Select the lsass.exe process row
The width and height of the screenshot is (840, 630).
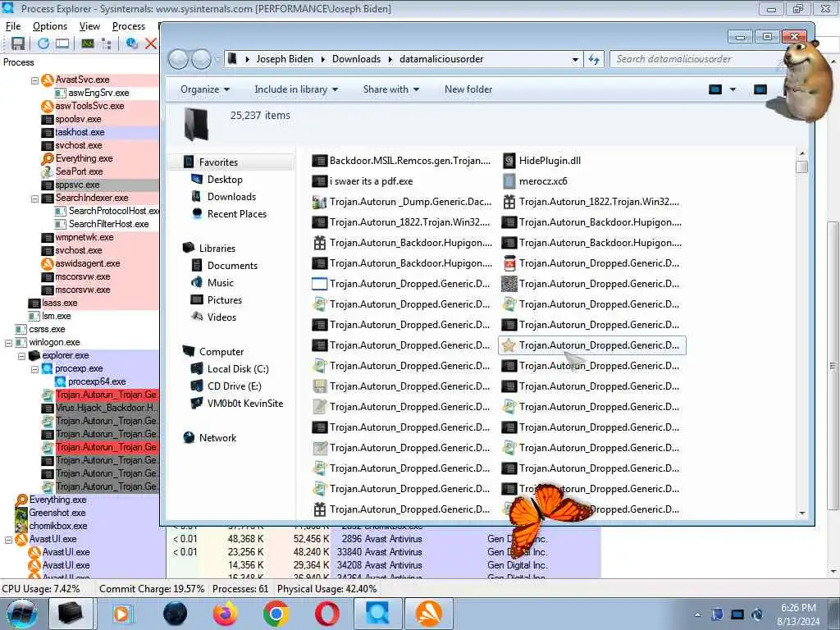[x=94, y=304]
